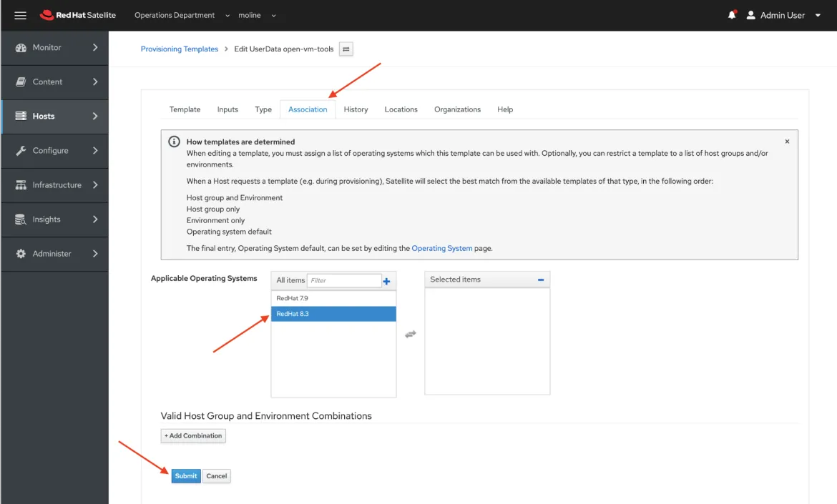This screenshot has width=837, height=504.
Task: Switch to the History tab
Action: click(356, 109)
